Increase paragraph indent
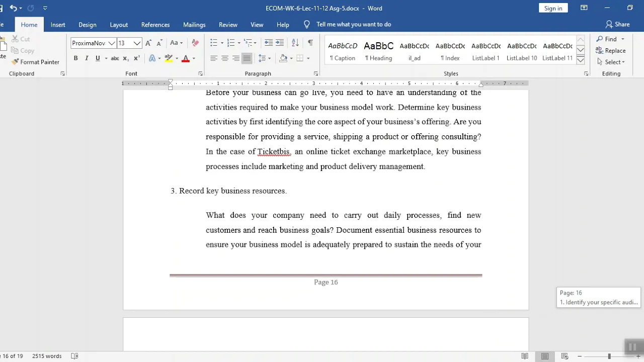 coord(280,43)
